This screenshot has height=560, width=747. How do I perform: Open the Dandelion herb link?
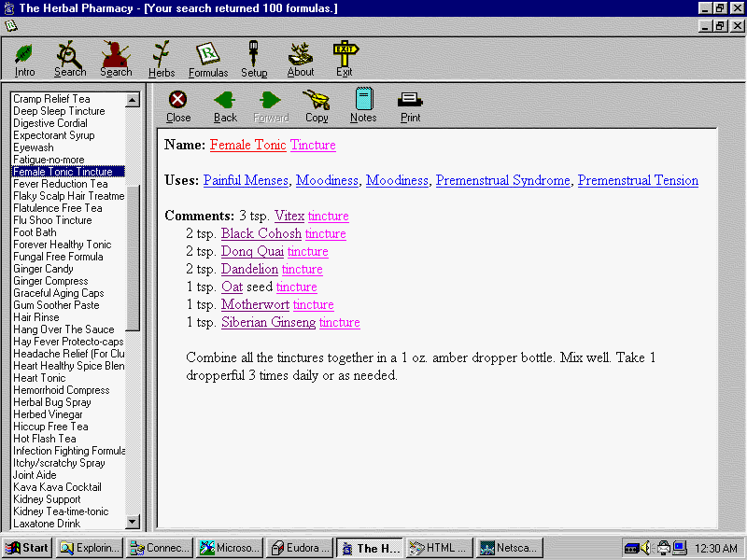pyautogui.click(x=249, y=269)
